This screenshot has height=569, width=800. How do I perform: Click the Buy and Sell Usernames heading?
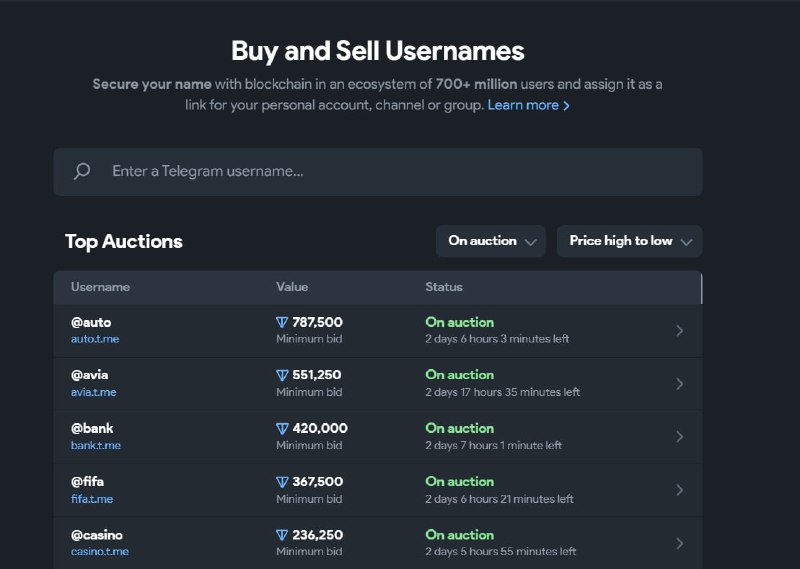378,51
